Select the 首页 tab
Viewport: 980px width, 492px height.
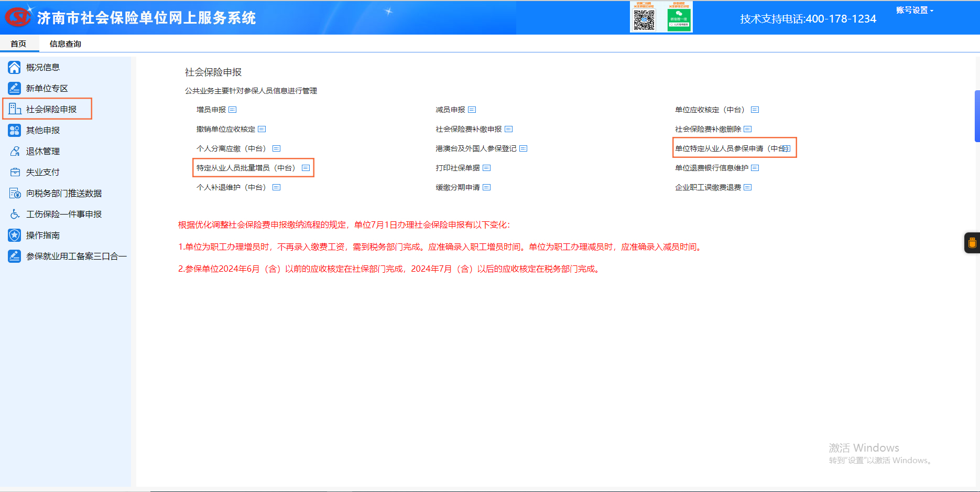coord(19,44)
